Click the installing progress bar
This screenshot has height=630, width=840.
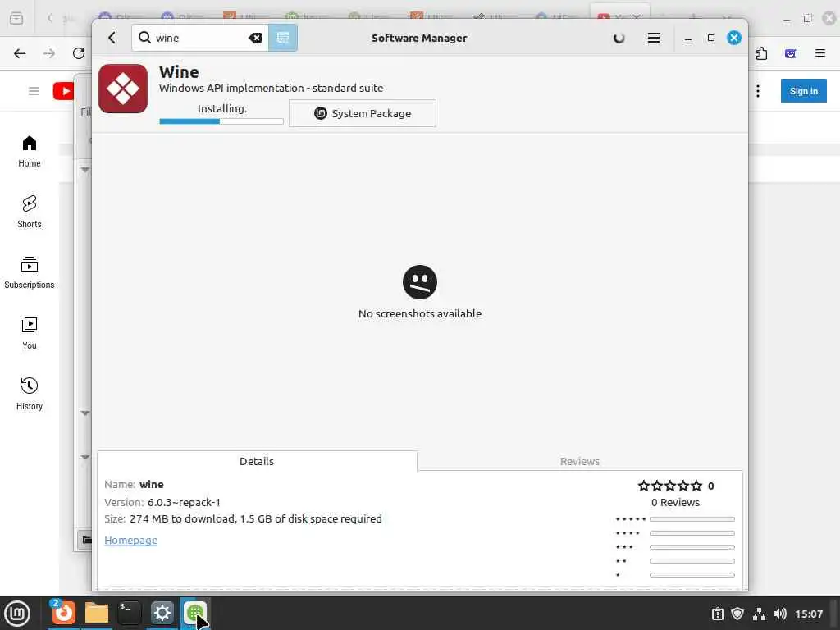pos(221,121)
